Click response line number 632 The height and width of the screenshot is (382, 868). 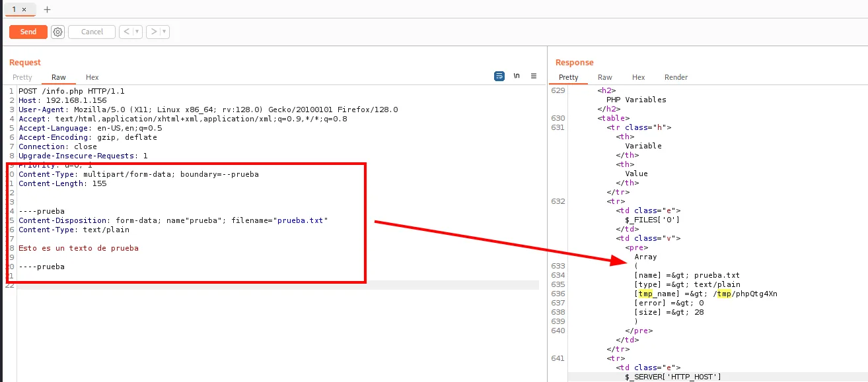(x=558, y=201)
